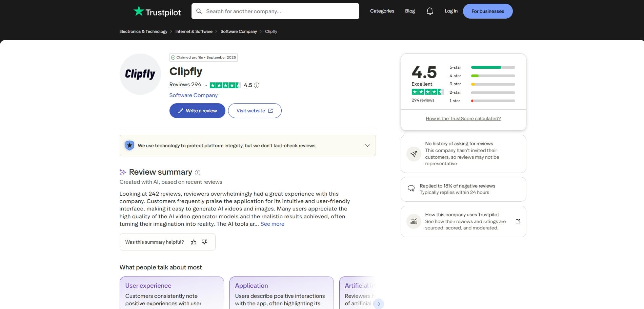Click the paper plane icon
This screenshot has width=644, height=309.
pos(414,154)
